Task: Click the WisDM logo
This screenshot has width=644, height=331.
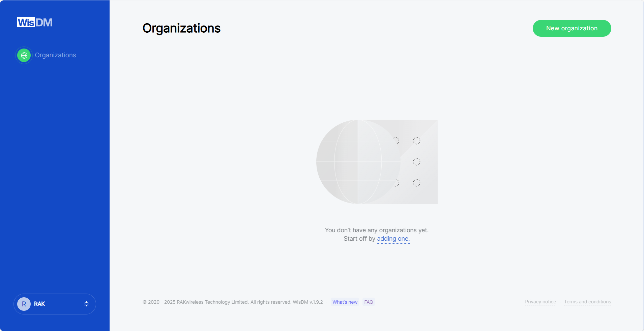Action: point(34,22)
